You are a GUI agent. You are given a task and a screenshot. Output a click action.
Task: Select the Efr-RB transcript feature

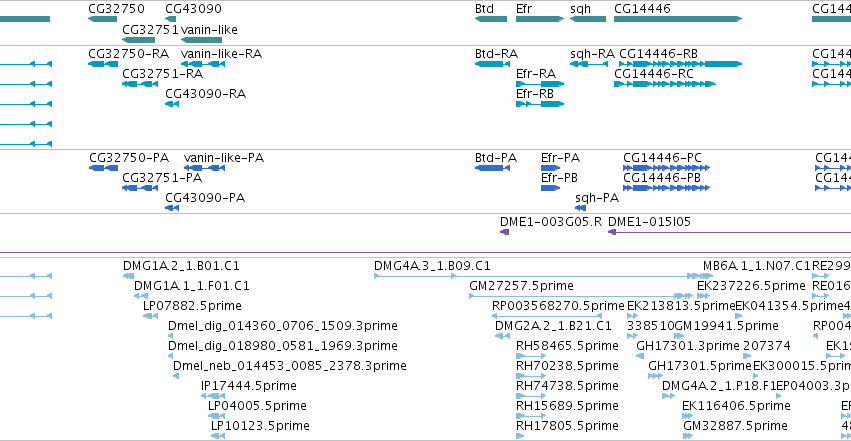pyautogui.click(x=540, y=104)
